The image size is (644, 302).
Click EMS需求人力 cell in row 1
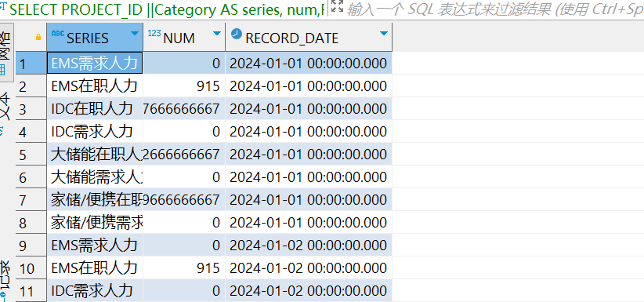[x=95, y=63]
